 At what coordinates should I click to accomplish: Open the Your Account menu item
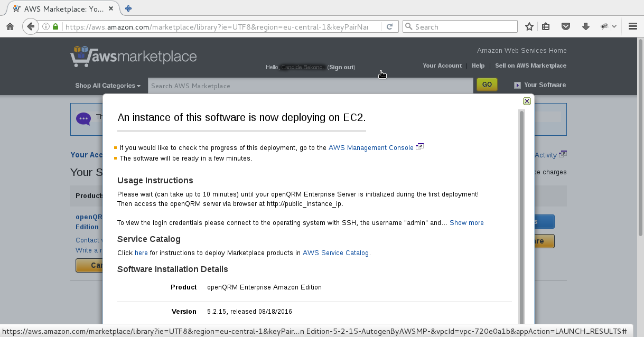pos(442,65)
